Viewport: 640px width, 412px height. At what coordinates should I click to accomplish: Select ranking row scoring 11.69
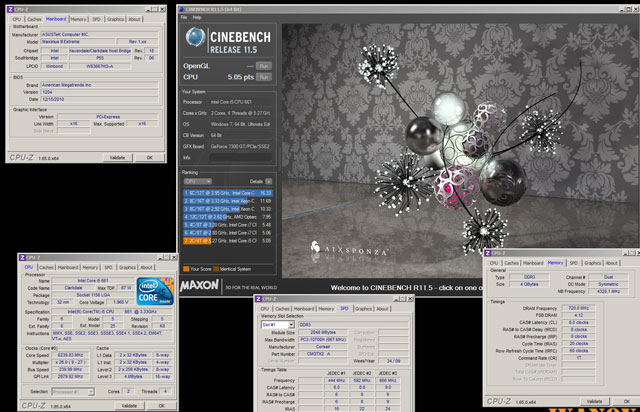point(228,201)
